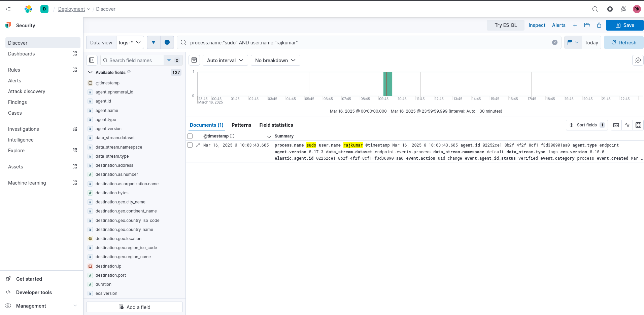Viewport: 644px width, 315px height.
Task: Hide the chart toggle icon
Action: tap(194, 60)
